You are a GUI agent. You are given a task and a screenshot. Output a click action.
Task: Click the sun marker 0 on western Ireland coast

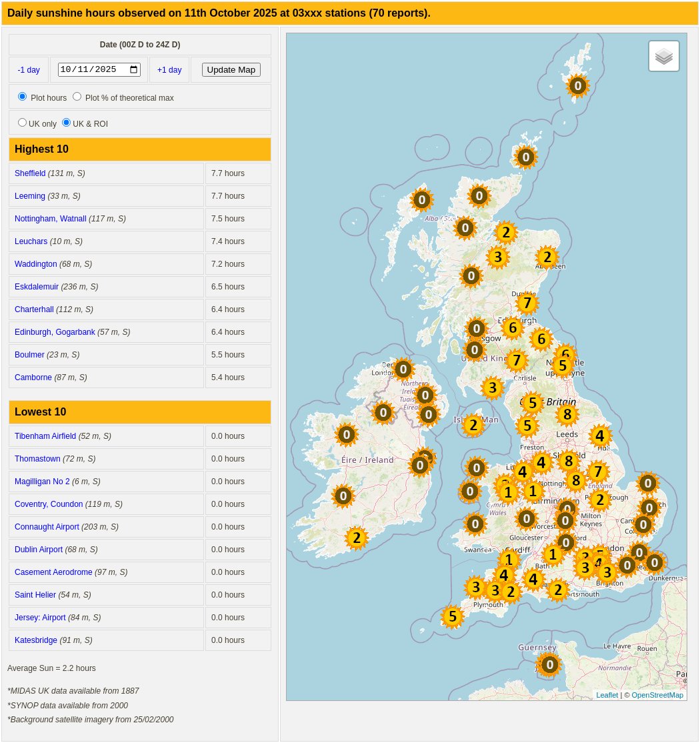pos(346,434)
